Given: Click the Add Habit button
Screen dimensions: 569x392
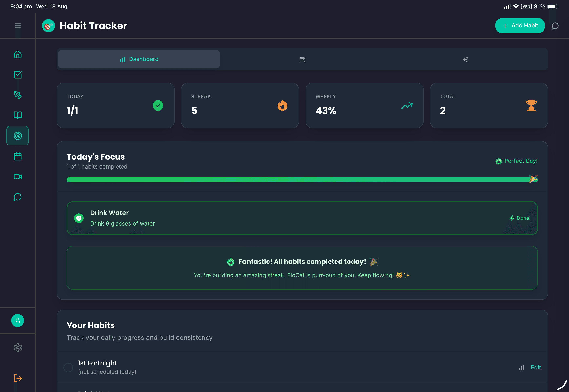Looking at the screenshot, I should pos(520,25).
